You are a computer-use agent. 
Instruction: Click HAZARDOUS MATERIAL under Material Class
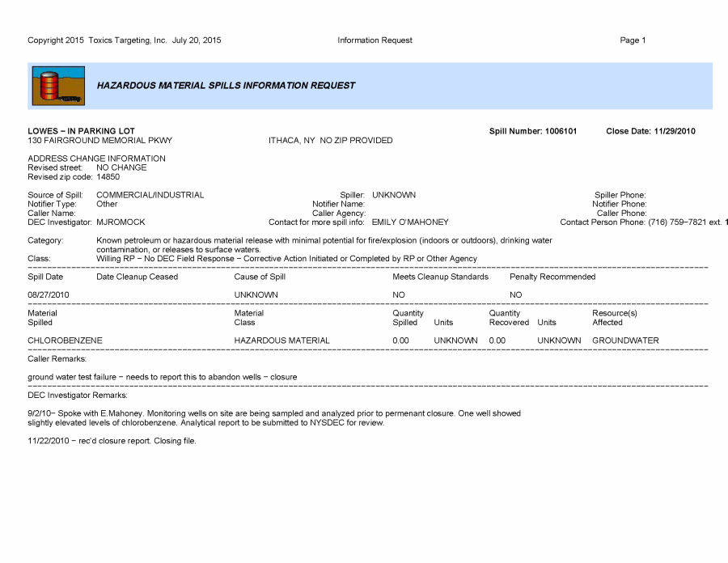[281, 341]
